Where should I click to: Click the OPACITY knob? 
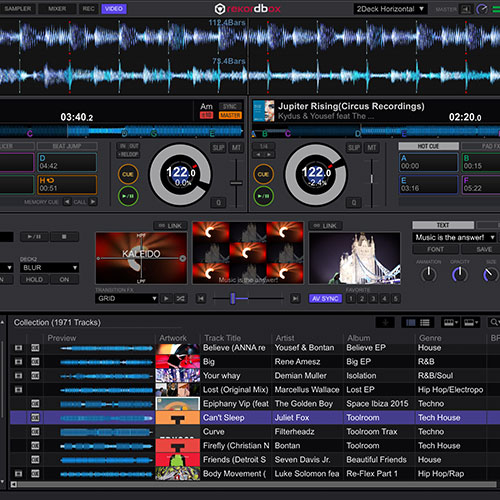460,275
